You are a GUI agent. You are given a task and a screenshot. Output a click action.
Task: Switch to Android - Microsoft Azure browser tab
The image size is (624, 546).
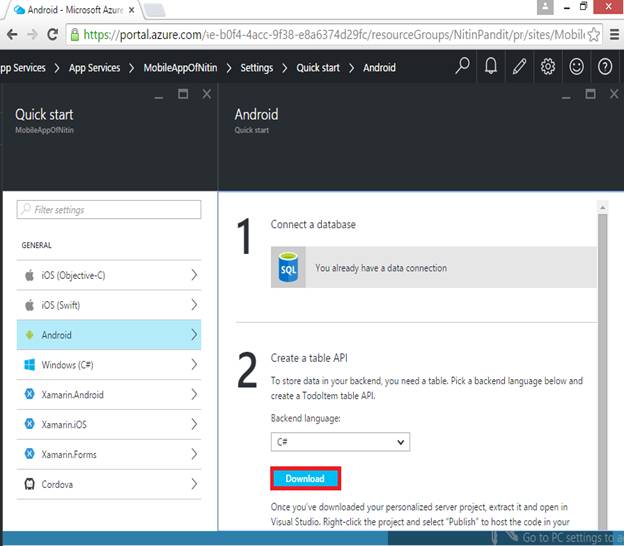pos(72,10)
